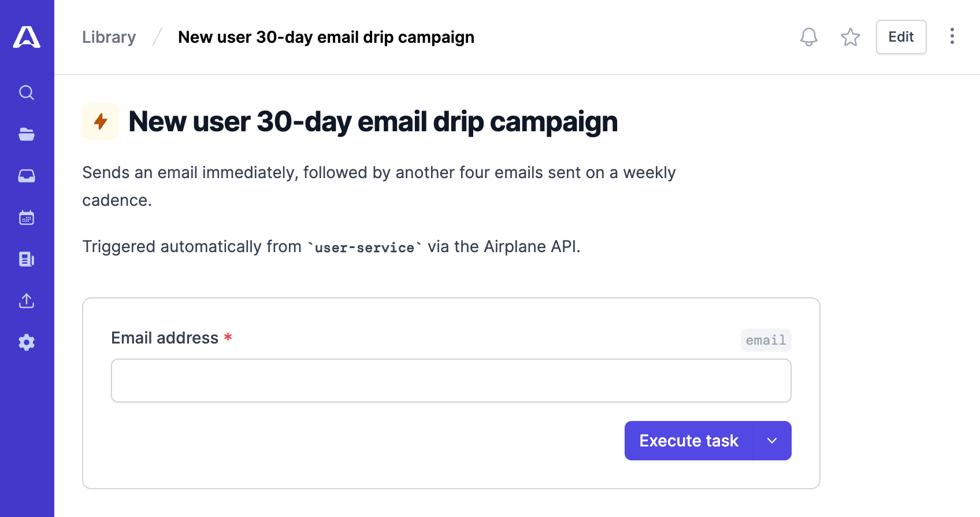Click the gray email slug tag
The height and width of the screenshot is (517, 980).
[766, 340]
